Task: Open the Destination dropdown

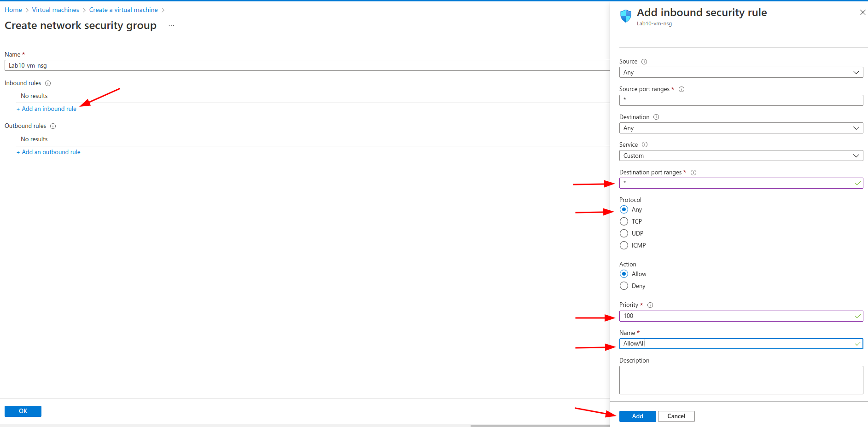Action: (x=741, y=128)
